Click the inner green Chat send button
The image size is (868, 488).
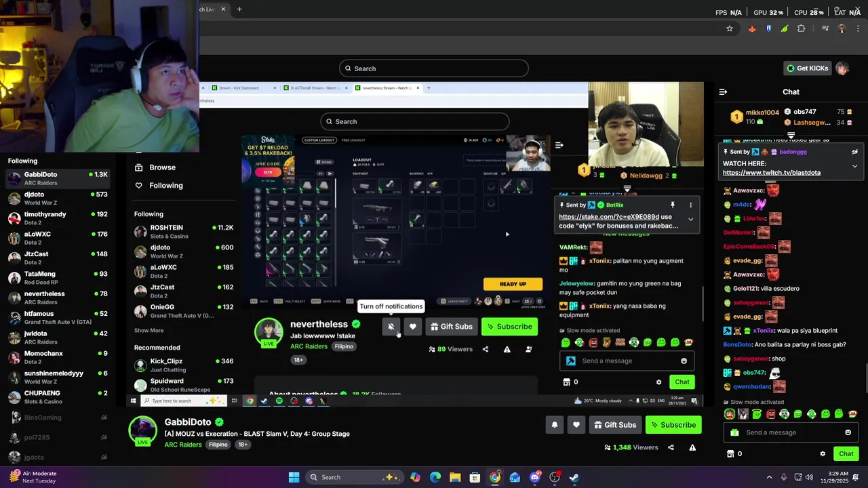(682, 382)
